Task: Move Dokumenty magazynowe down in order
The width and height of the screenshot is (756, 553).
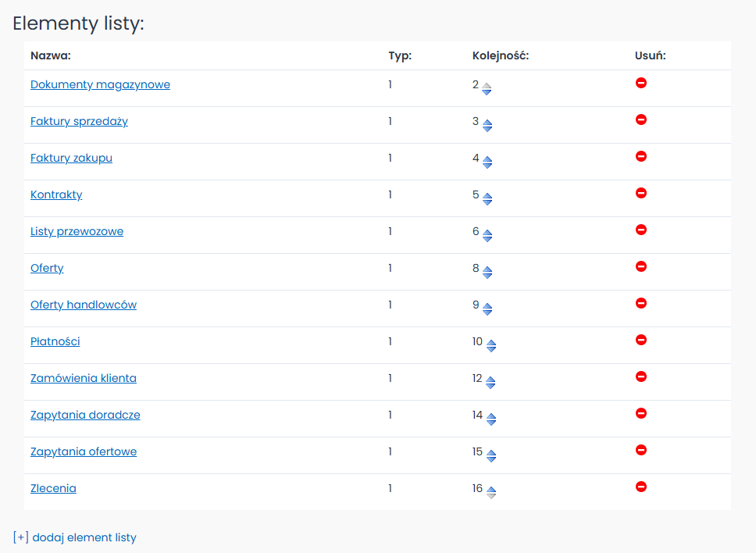Action: coord(487,92)
